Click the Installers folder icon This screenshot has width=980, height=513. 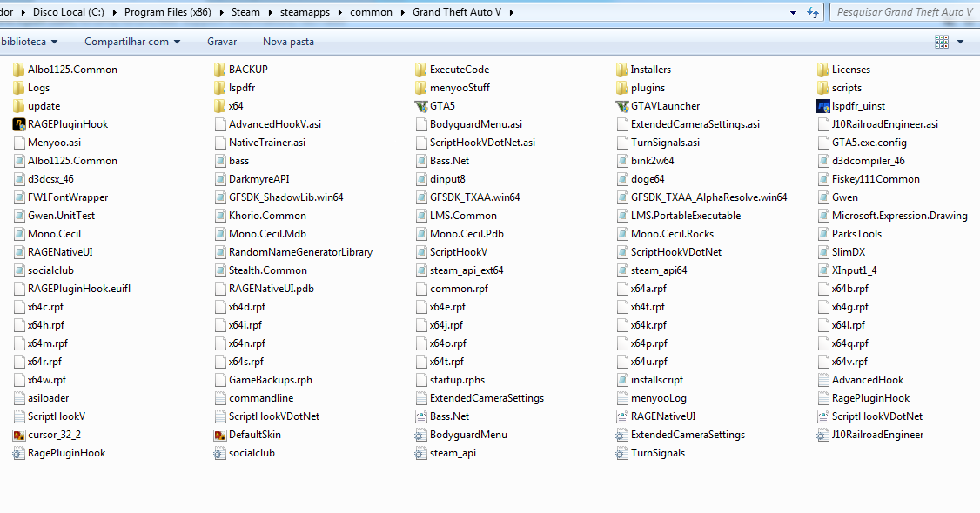coord(622,70)
